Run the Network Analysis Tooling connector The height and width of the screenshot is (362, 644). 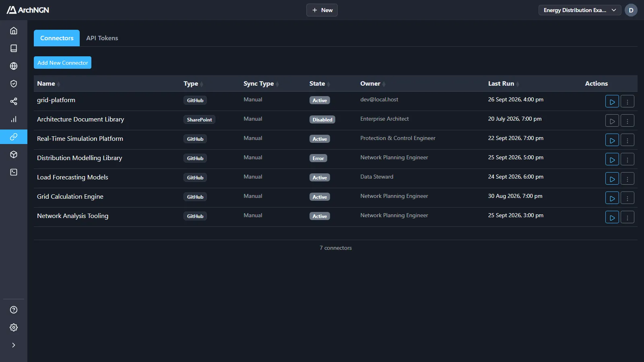pyautogui.click(x=612, y=217)
